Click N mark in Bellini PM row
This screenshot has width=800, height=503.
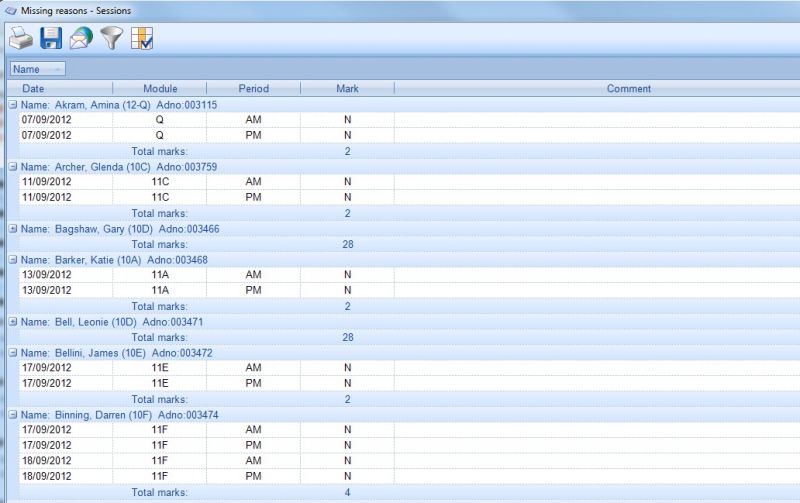click(x=347, y=383)
